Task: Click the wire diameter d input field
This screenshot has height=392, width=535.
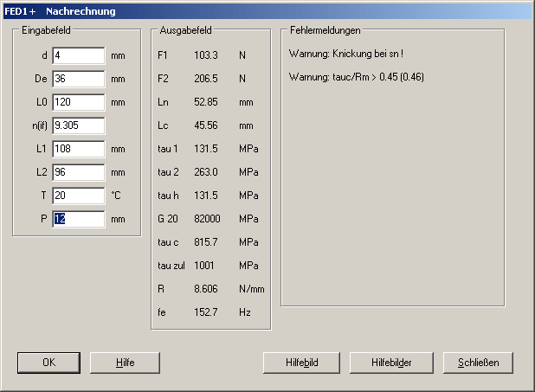Action: [78, 55]
